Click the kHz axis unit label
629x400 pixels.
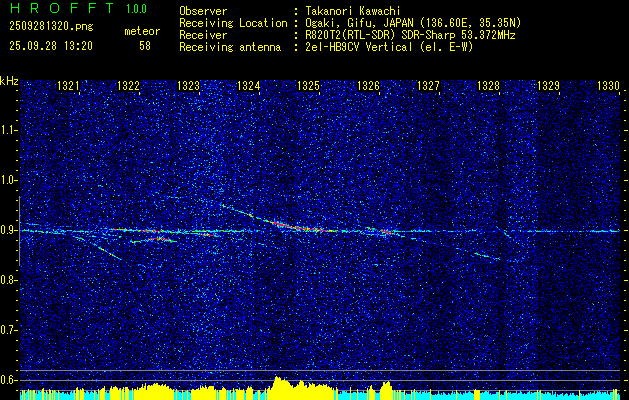[x=9, y=81]
